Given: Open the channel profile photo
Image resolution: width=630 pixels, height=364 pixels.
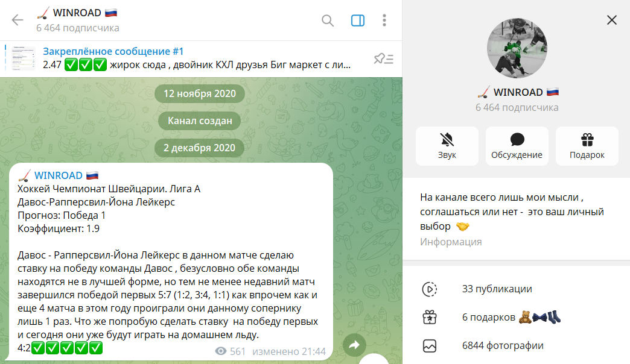Looking at the screenshot, I should point(517,48).
